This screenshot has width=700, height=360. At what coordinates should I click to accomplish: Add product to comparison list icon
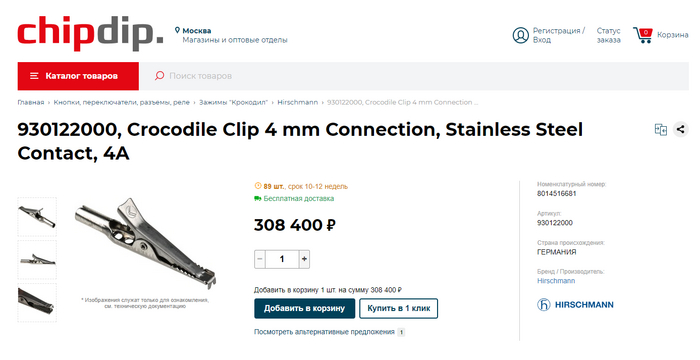(x=661, y=130)
